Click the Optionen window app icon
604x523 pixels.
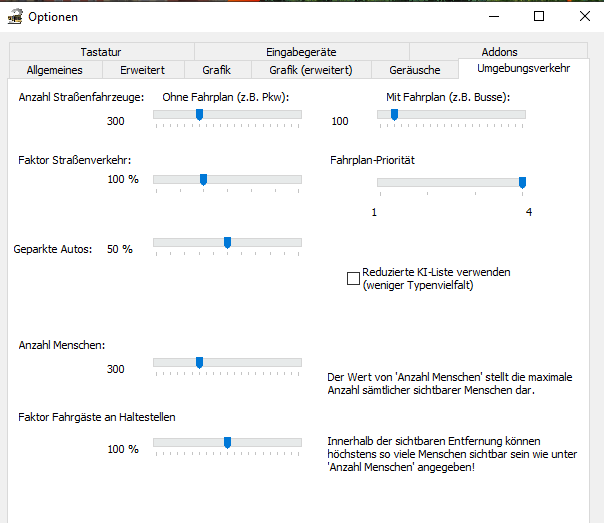(x=15, y=16)
